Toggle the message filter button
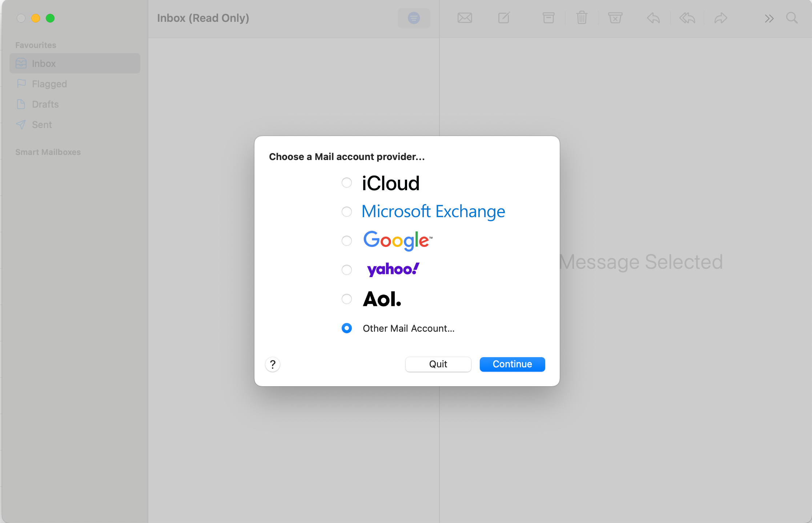The image size is (812, 523). (x=414, y=18)
